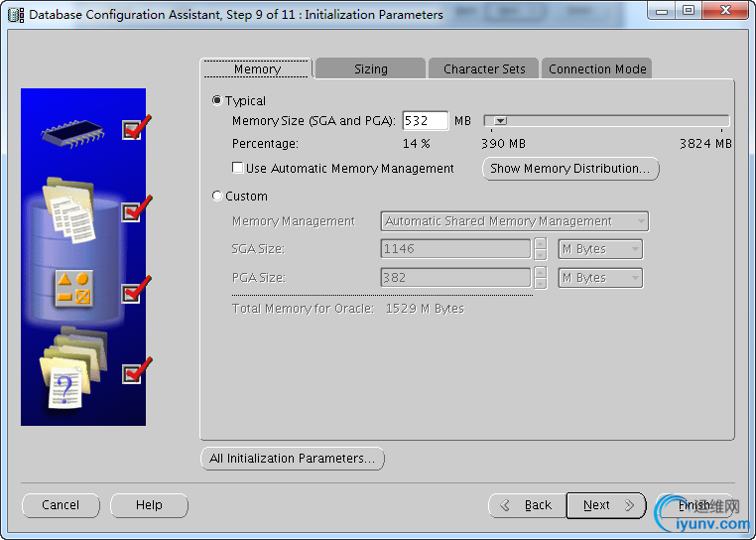This screenshot has height=540, width=756.
Task: Click the Cancel button
Action: pyautogui.click(x=61, y=505)
